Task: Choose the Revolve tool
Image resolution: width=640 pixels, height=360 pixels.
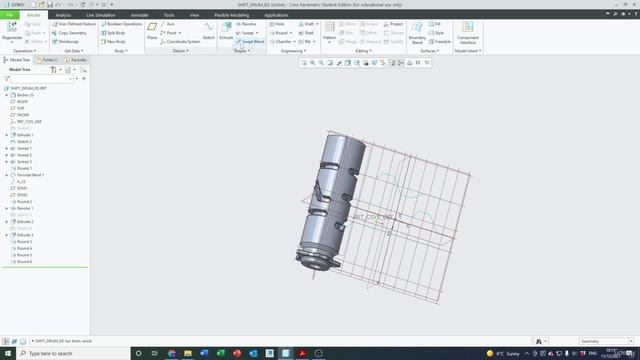Action: [246, 24]
